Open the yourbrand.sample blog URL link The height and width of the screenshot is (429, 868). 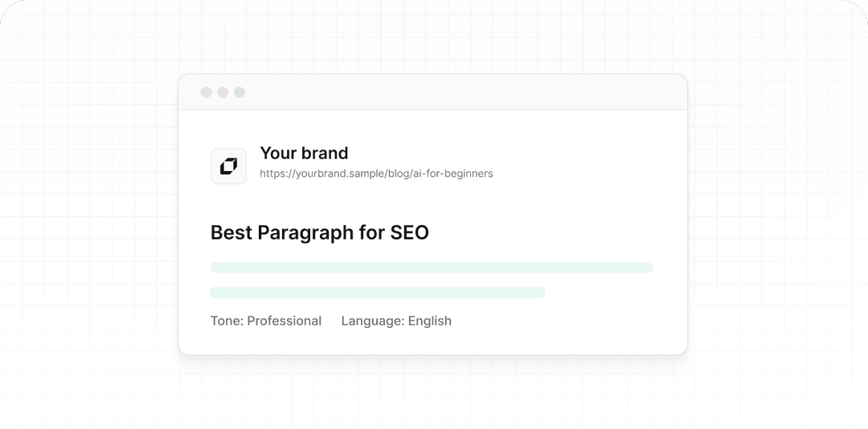click(376, 174)
